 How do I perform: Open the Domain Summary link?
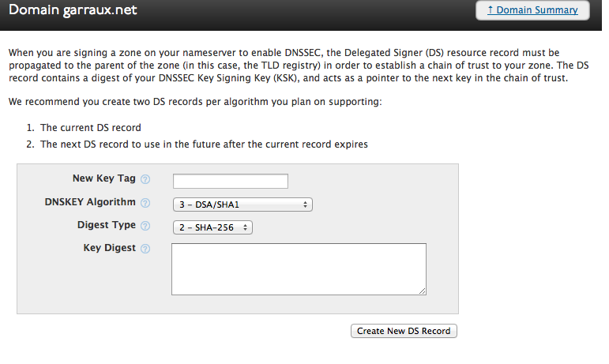532,10
